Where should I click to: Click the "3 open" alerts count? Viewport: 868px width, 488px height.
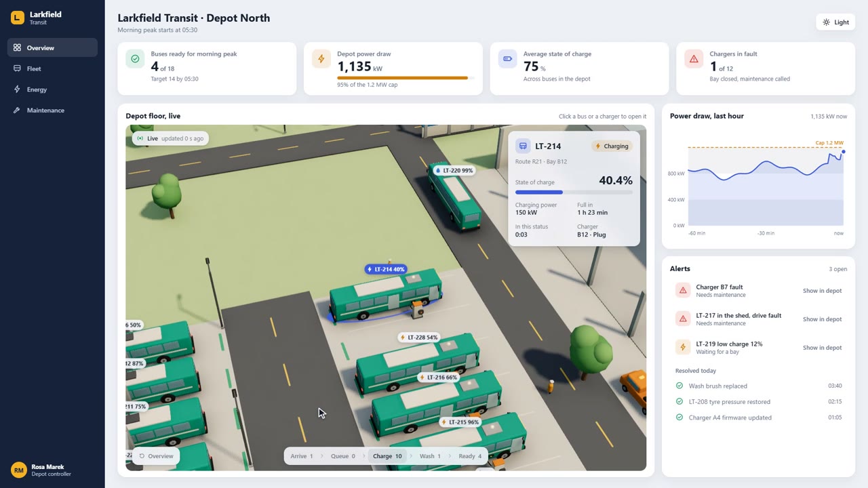[x=838, y=269]
